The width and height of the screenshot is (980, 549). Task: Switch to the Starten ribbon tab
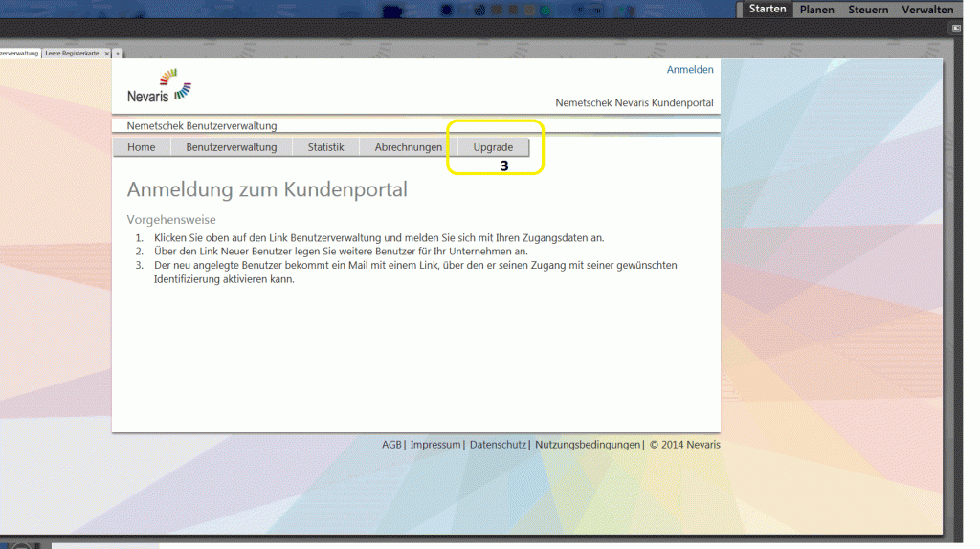click(768, 10)
